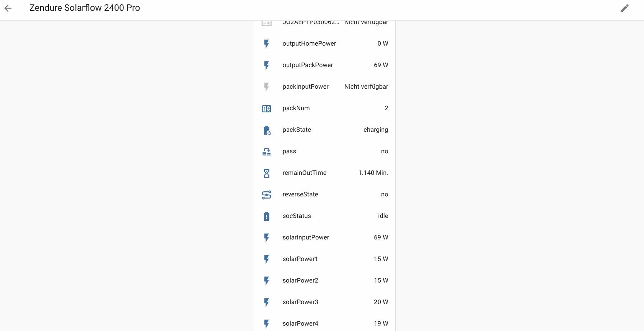Click the remainOutTime hourglass icon
Viewport: 644px width, 331px height.
[267, 173]
